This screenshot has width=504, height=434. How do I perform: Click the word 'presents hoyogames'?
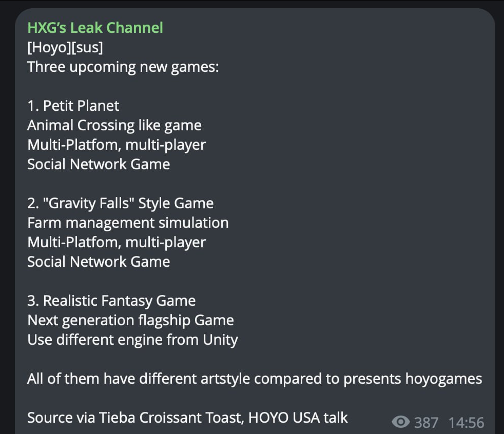413,379
